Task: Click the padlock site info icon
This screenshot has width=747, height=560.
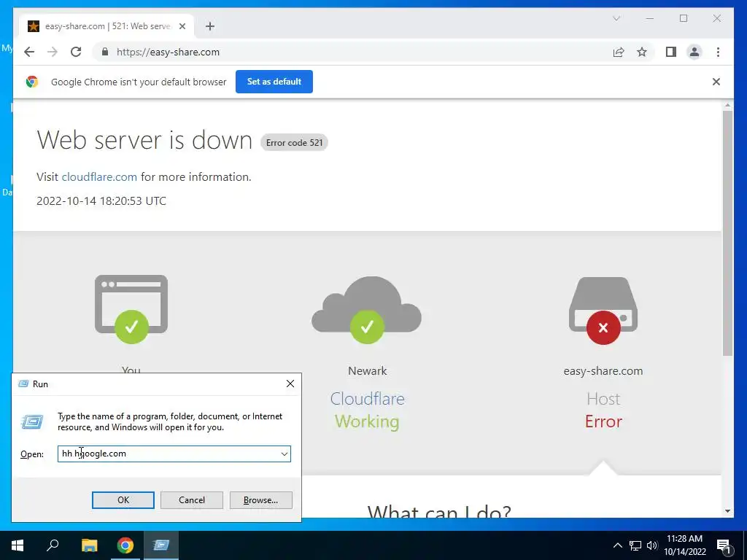Action: (x=105, y=52)
